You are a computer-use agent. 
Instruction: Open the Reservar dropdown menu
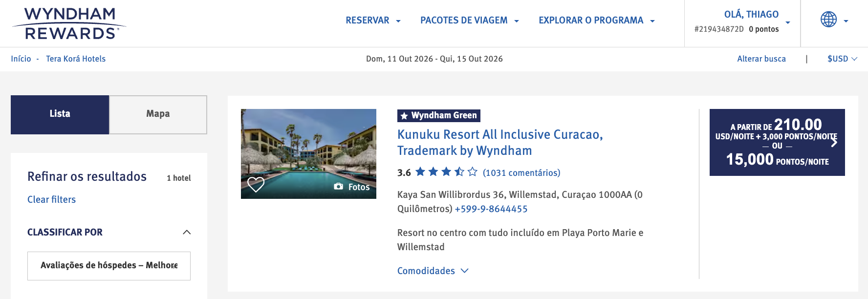tap(373, 21)
